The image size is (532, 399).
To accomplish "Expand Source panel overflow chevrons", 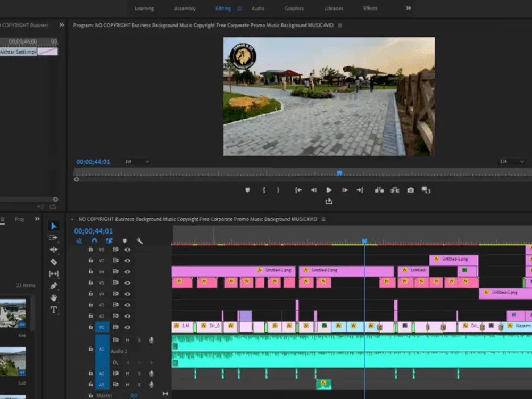I will (62, 25).
